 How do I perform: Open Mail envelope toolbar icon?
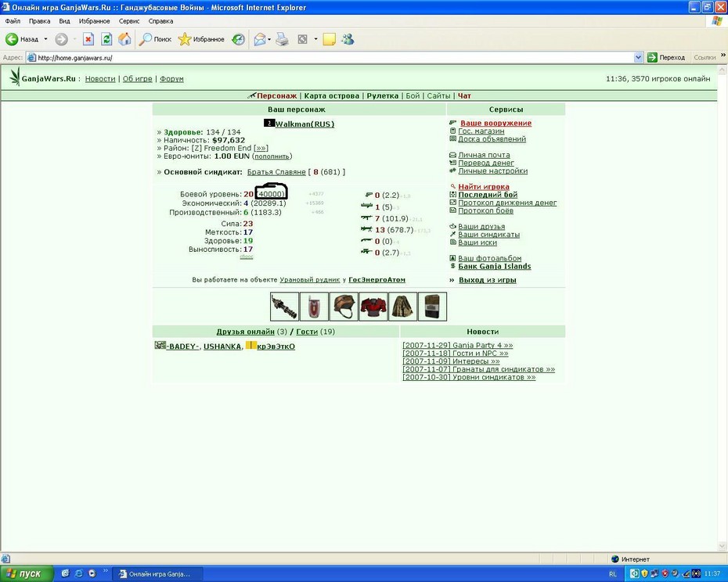[260, 39]
